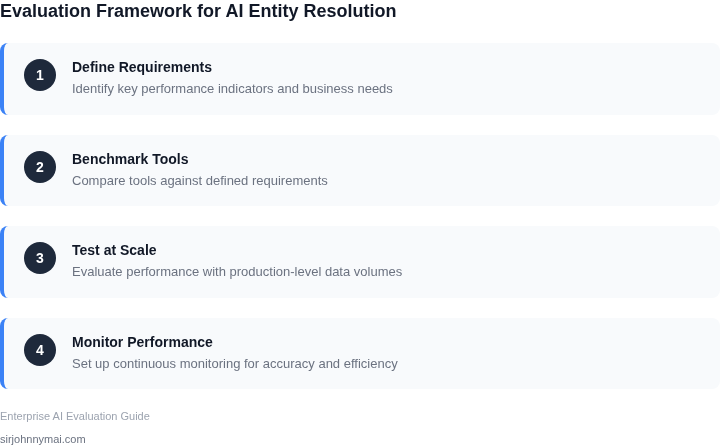Click 'Compare tools against defined requirements' text
The height and width of the screenshot is (445, 720).
[200, 180]
